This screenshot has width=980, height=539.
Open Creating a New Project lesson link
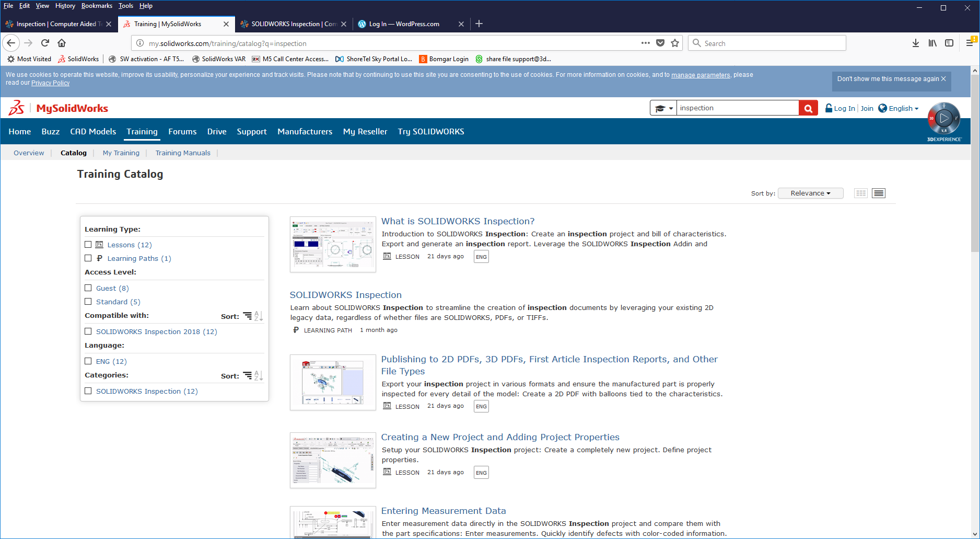500,437
